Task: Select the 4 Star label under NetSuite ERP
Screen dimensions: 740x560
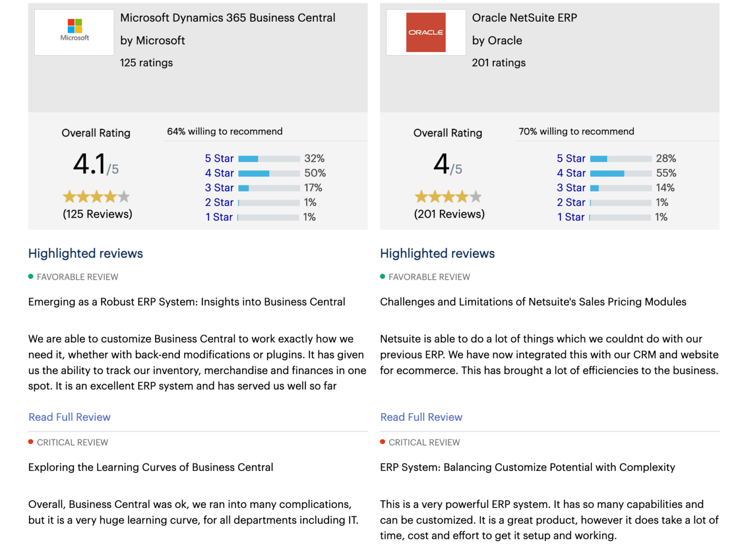Action: 571,173
